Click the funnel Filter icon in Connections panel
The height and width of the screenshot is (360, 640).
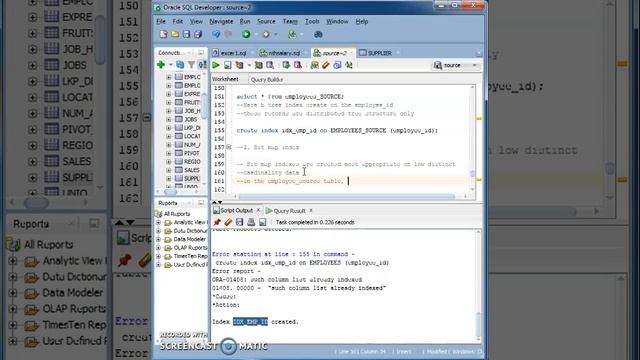tap(191, 65)
